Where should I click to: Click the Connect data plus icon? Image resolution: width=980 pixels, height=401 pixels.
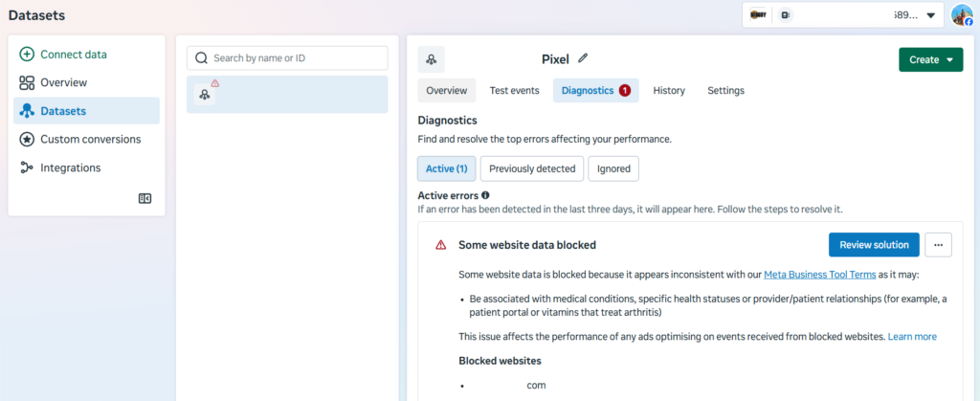[x=27, y=55]
